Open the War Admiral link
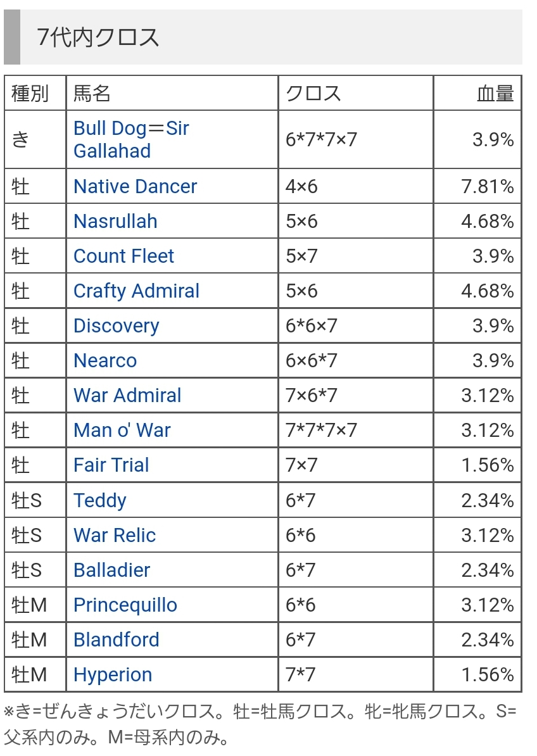537x756 pixels. pos(127,395)
